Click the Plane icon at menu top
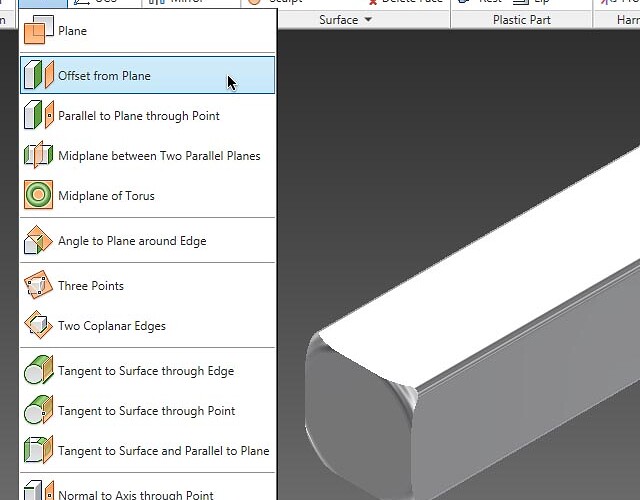Viewport: 640px width, 500px height. 39,30
